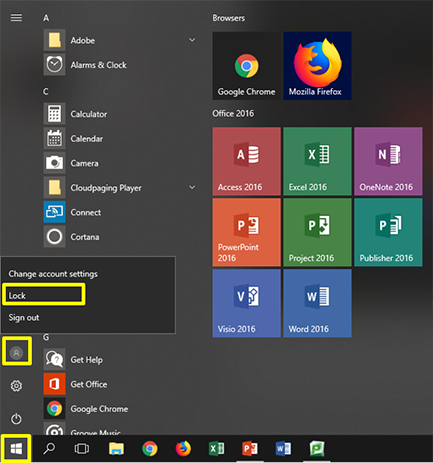Open Project from the taskbar
The height and width of the screenshot is (463, 433).
tap(317, 449)
